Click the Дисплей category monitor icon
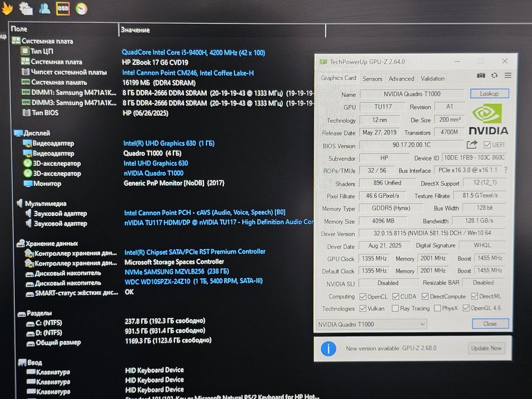This screenshot has height=399, width=532. (18, 133)
